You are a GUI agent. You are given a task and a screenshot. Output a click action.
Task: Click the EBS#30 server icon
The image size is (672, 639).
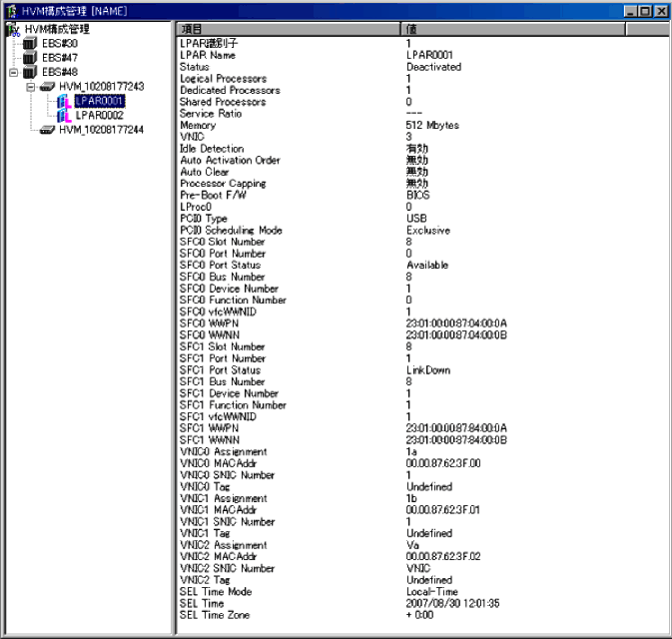tap(30, 43)
